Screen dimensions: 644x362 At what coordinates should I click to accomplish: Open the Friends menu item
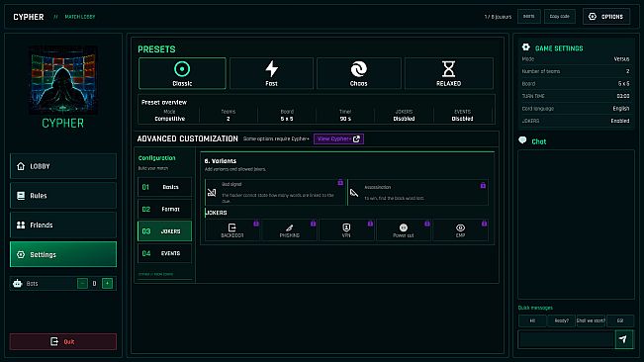coord(63,225)
